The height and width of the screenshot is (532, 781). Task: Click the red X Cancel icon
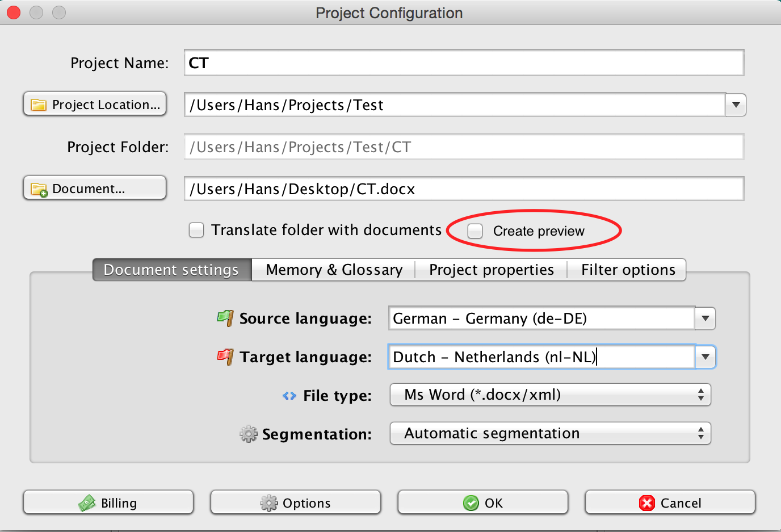coord(647,503)
